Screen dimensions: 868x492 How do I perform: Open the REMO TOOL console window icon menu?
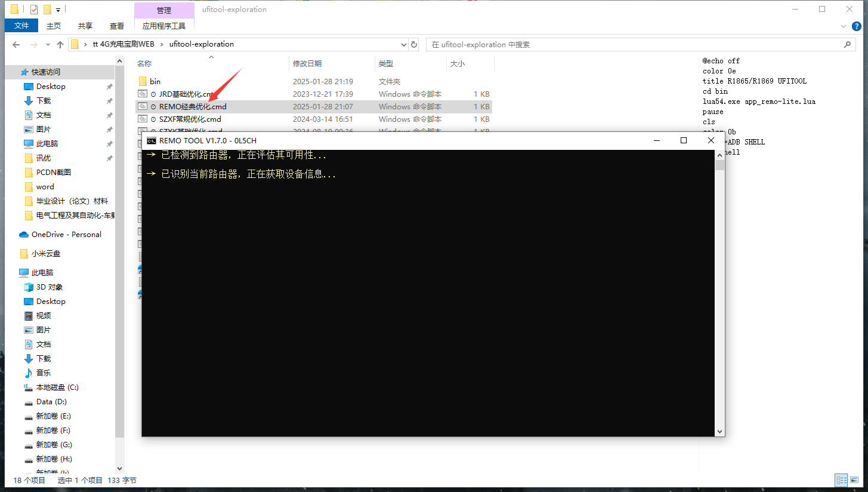(x=152, y=140)
